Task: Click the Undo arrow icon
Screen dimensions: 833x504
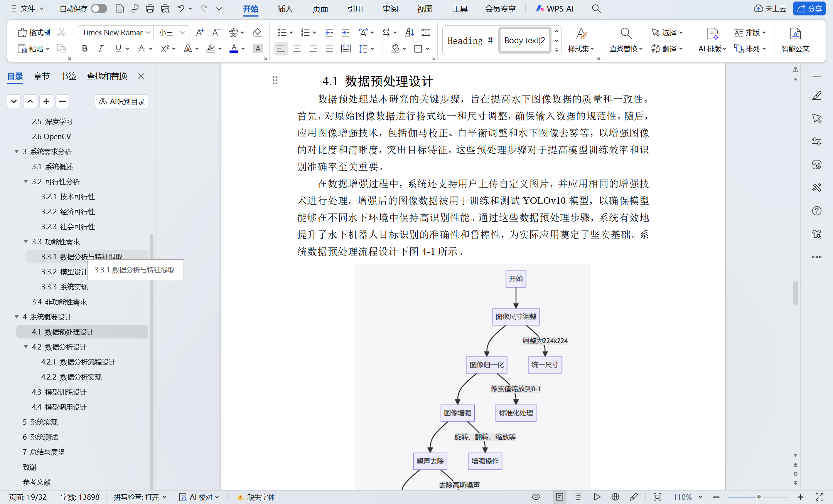Action: tap(181, 8)
